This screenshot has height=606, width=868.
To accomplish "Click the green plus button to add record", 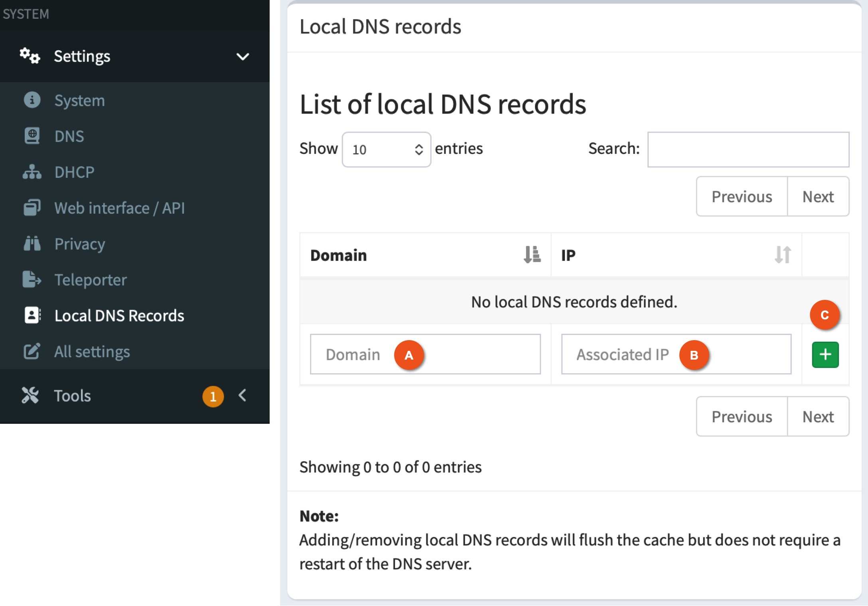I will click(825, 354).
